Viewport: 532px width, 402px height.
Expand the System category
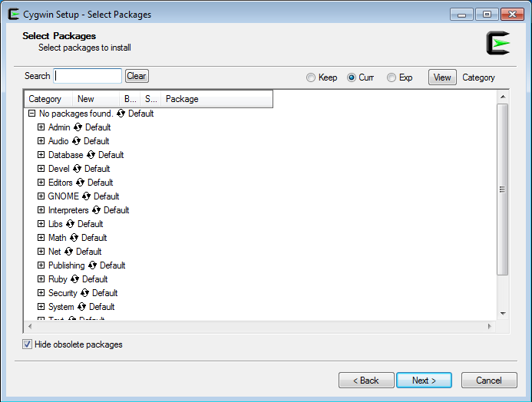point(41,307)
